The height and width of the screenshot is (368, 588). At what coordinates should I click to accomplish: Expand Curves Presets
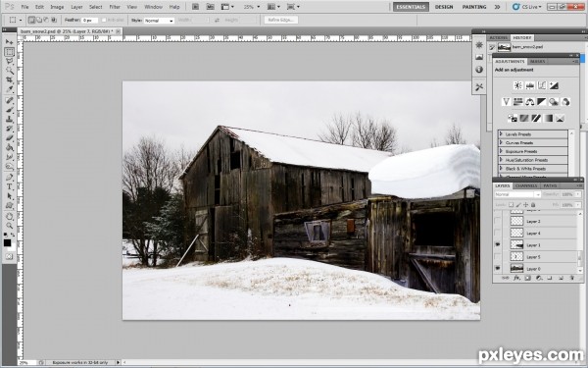point(501,142)
